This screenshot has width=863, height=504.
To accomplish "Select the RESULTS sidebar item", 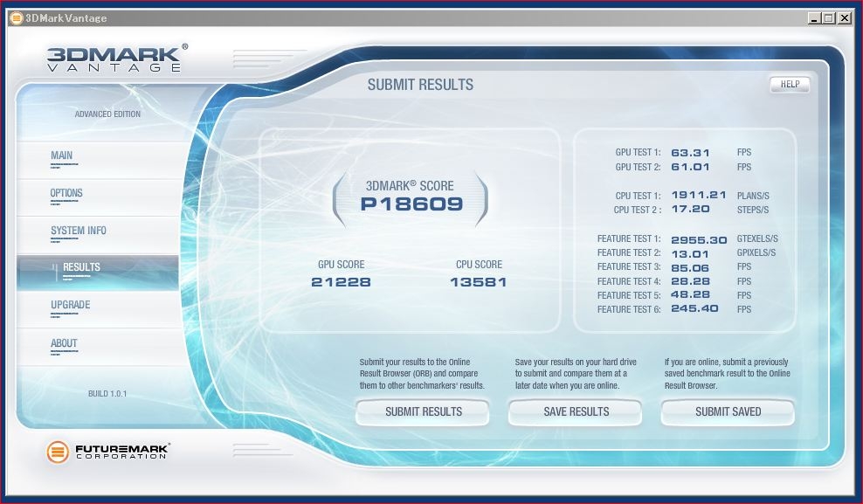I will click(x=98, y=272).
